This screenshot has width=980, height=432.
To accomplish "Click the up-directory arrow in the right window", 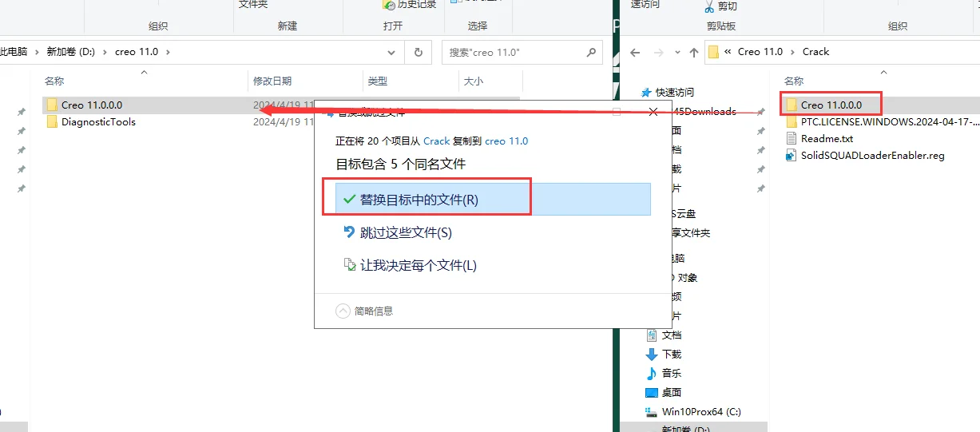I will pos(692,52).
